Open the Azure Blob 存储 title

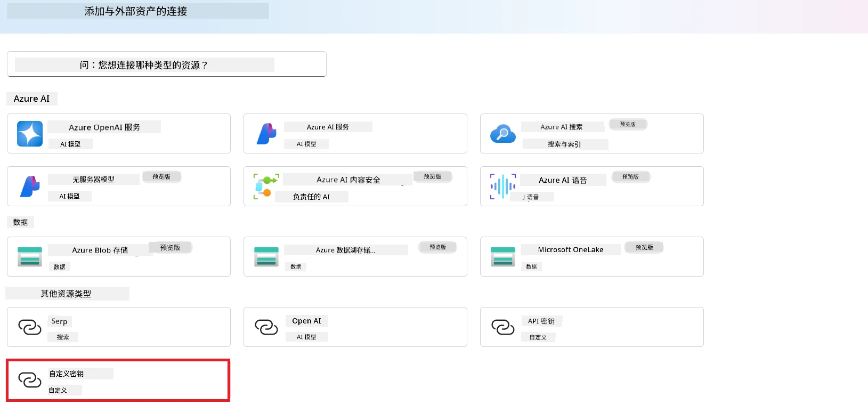coord(100,250)
